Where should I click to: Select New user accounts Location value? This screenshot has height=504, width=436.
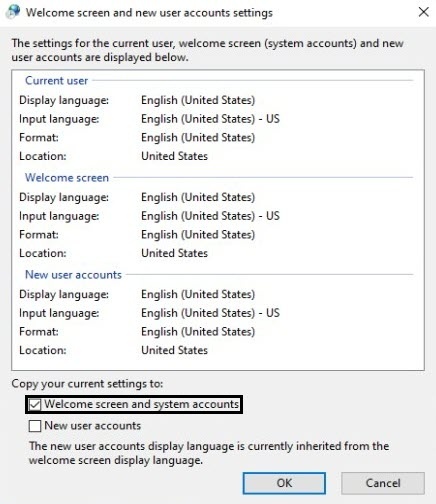point(174,350)
